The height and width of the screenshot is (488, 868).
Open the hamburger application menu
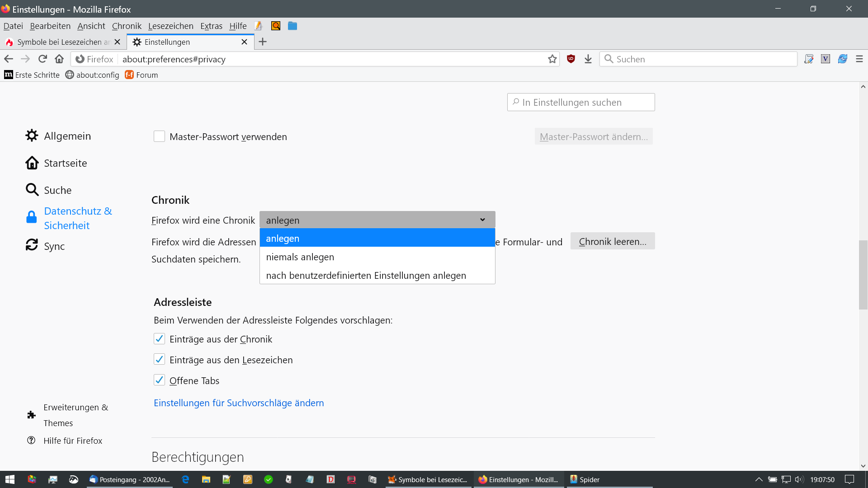click(x=859, y=59)
